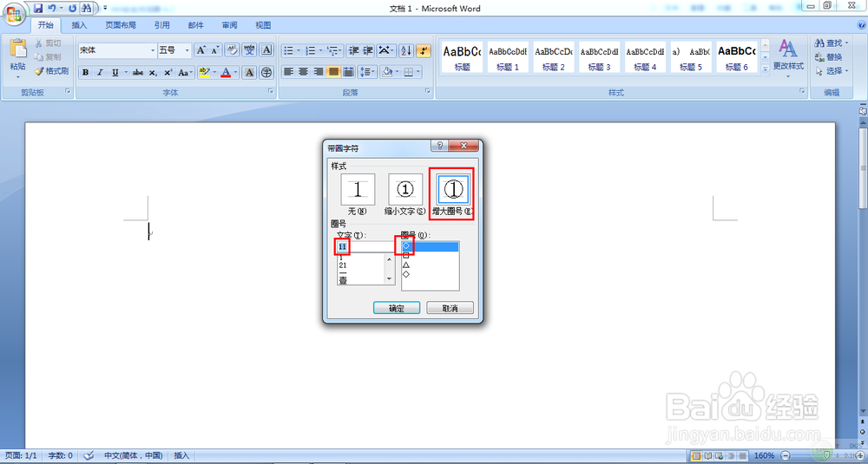Screen dimensions: 868x464
Task: Open Line Spacing dropdown
Action: tap(367, 72)
